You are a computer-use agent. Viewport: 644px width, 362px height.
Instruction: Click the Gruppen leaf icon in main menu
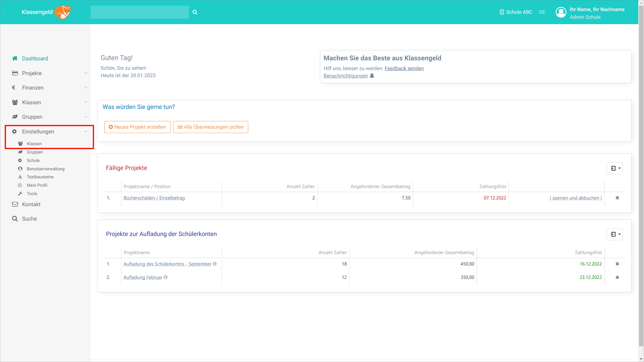pyautogui.click(x=15, y=117)
